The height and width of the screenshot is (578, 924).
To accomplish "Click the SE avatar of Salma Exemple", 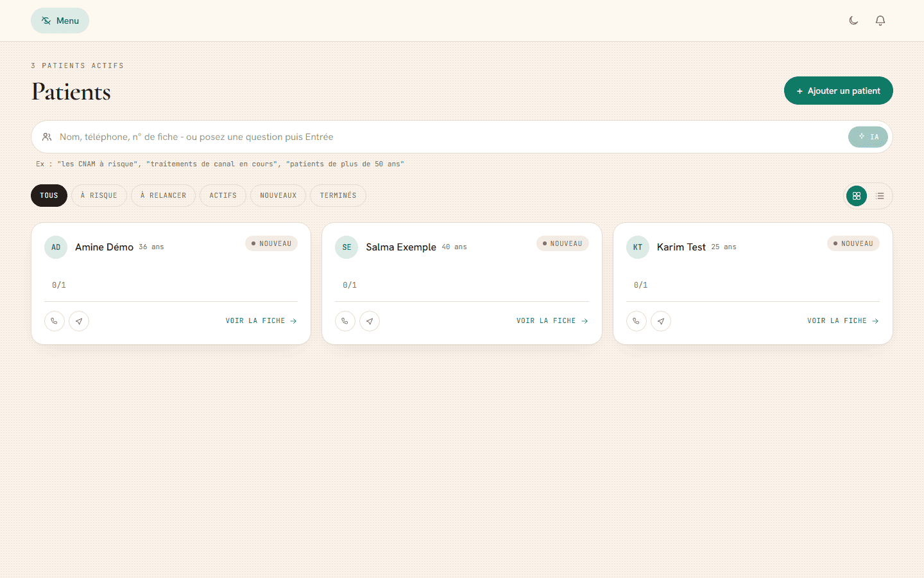I will [x=346, y=247].
